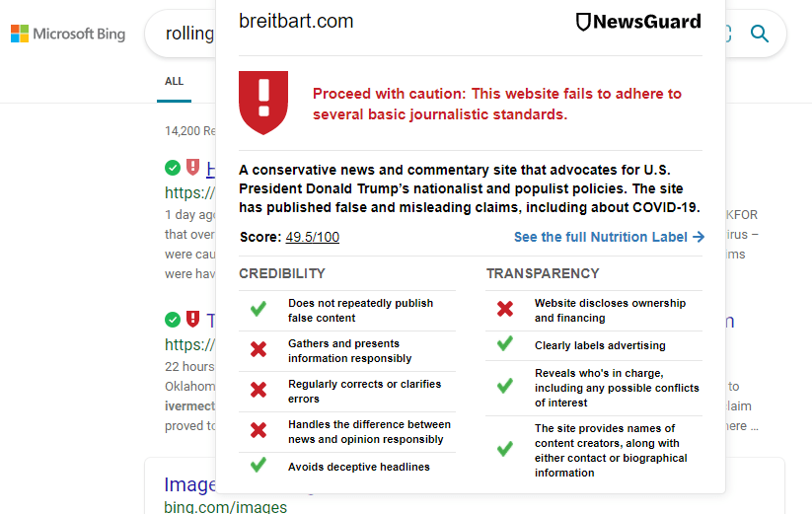Click the breitbart.com site title
The height and width of the screenshot is (514, 812).
(296, 21)
